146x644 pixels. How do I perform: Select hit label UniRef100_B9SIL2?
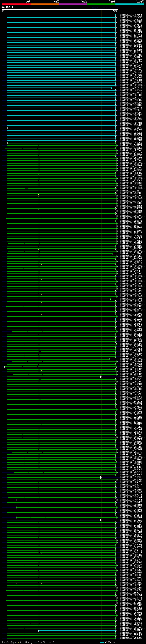(131, 630)
